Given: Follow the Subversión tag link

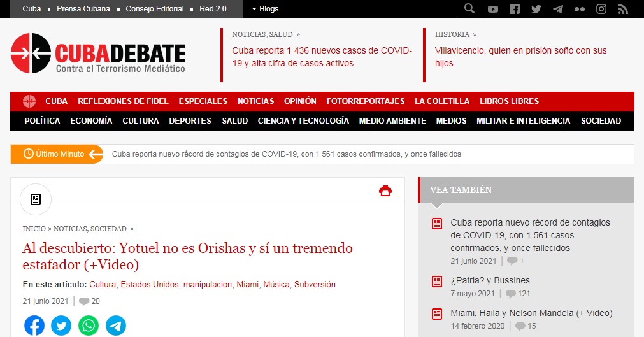Looking at the screenshot, I should point(315,285).
